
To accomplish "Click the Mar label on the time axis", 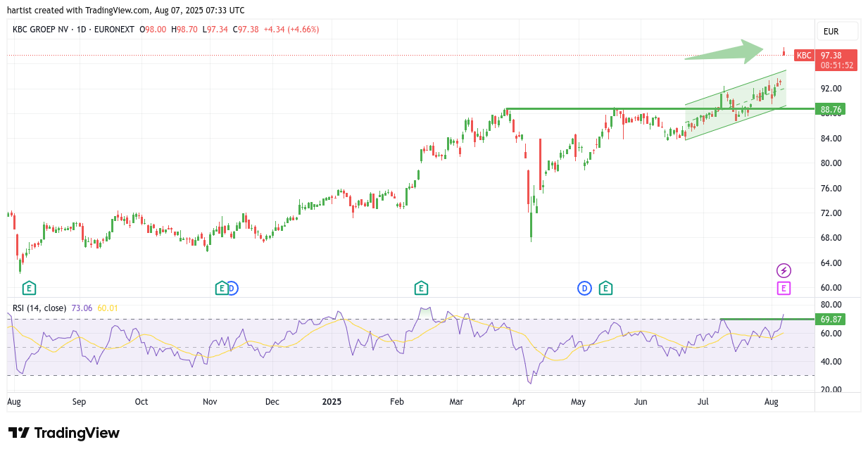I will pos(456,402).
